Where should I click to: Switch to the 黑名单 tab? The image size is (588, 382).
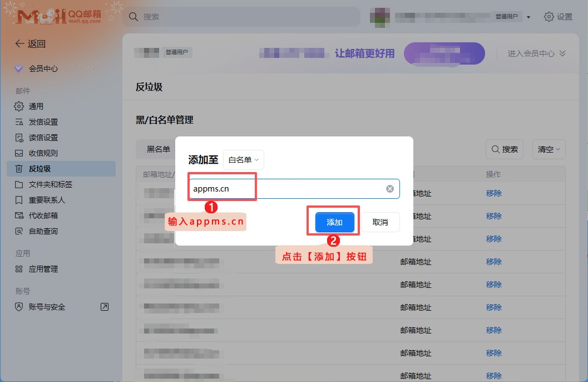[158, 149]
